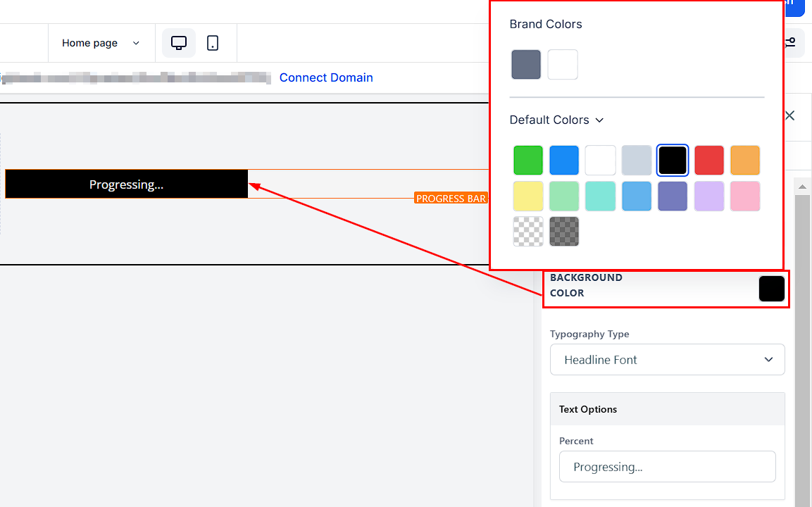Pick the white brand color swatch
This screenshot has height=507, width=812.
[563, 65]
